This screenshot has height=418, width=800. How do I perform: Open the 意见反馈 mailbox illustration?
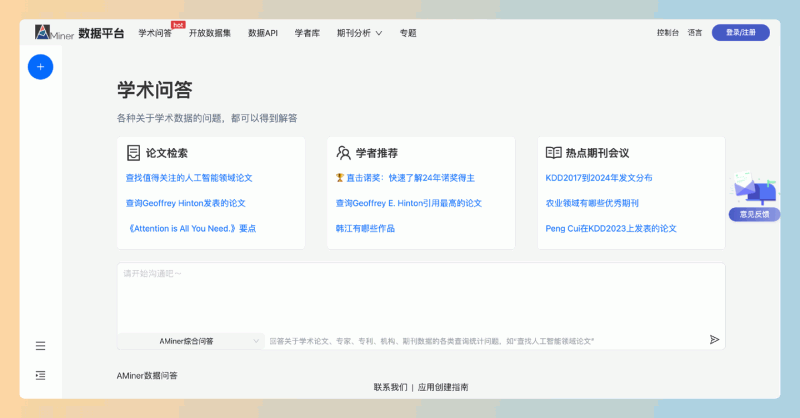[755, 188]
